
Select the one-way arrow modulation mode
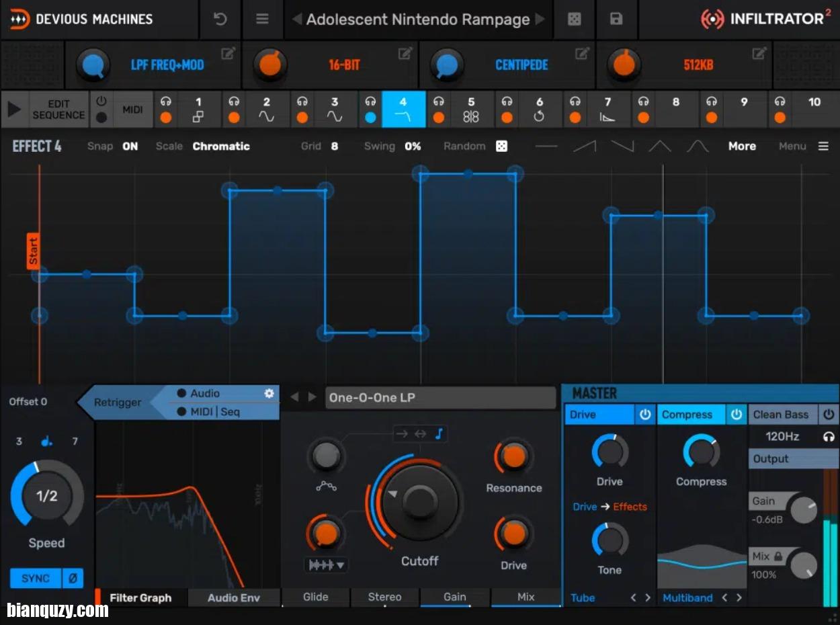(402, 434)
